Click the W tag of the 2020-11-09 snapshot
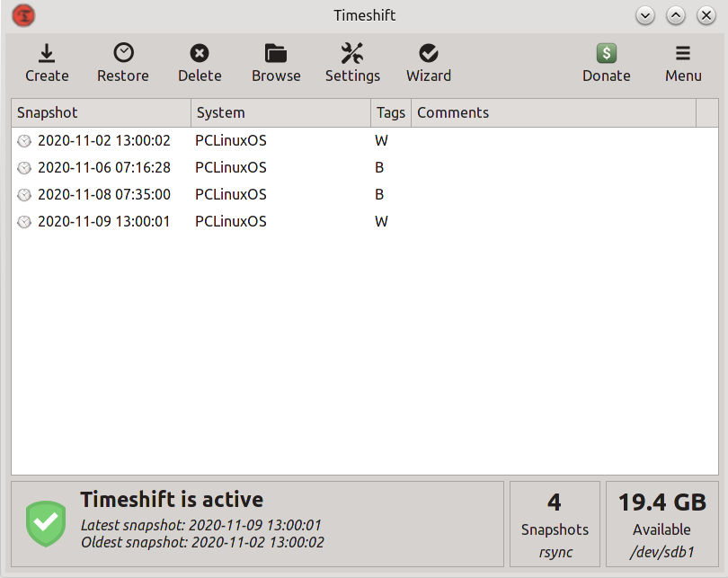The width and height of the screenshot is (728, 578). [381, 221]
